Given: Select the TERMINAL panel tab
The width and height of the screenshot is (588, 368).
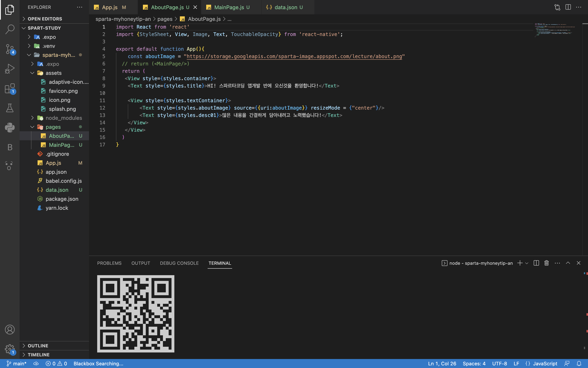Looking at the screenshot, I should [220, 263].
